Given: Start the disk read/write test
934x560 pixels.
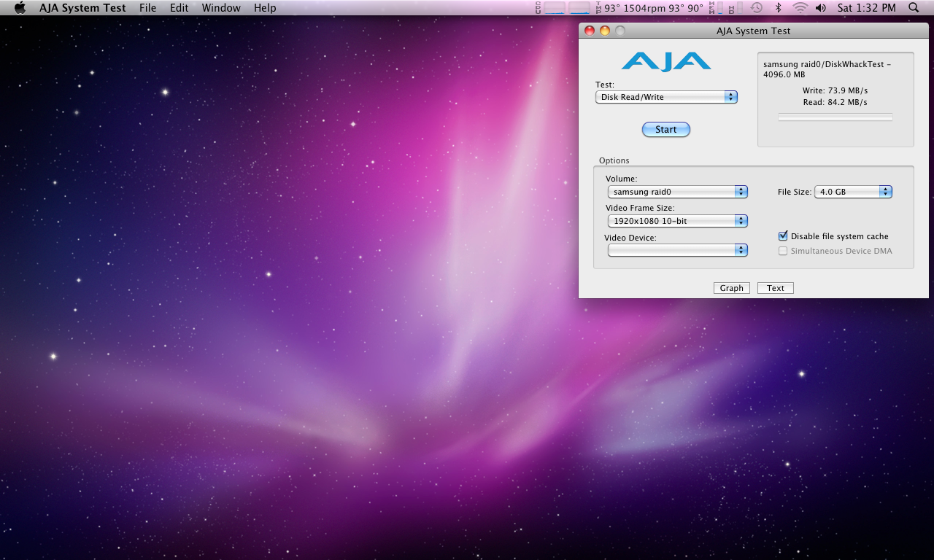Looking at the screenshot, I should [666, 129].
